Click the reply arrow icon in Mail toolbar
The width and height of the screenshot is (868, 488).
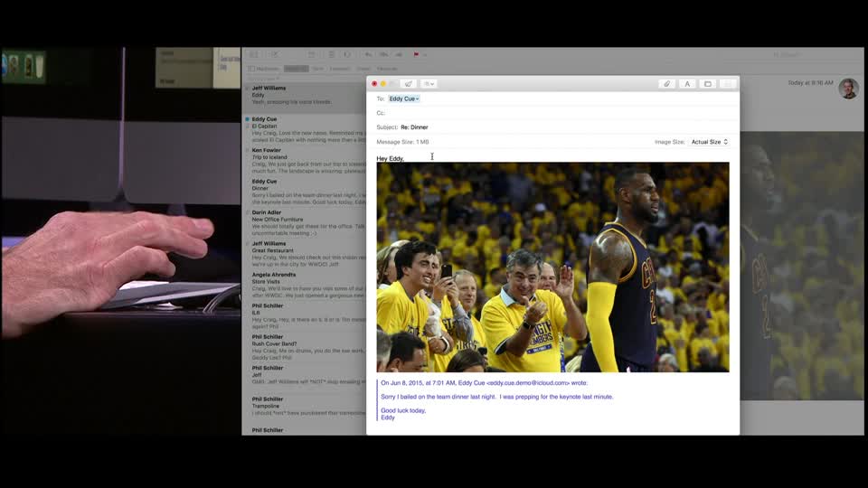tap(368, 55)
